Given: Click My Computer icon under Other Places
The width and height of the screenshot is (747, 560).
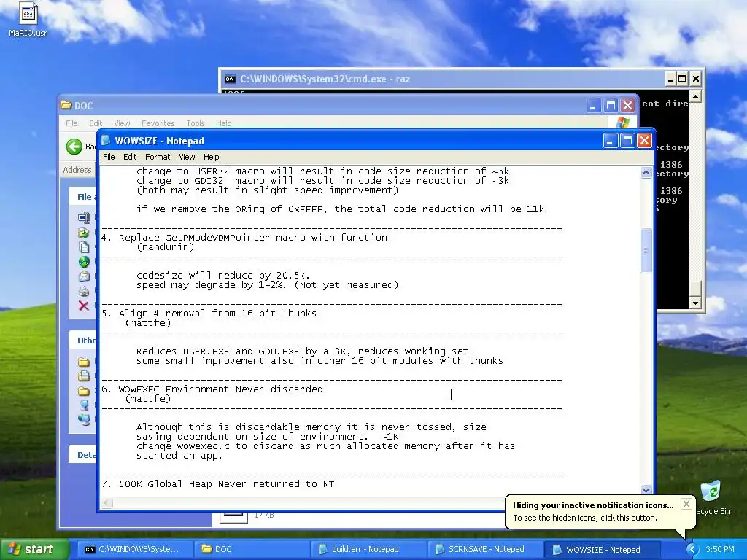Looking at the screenshot, I should pyautogui.click(x=84, y=405).
